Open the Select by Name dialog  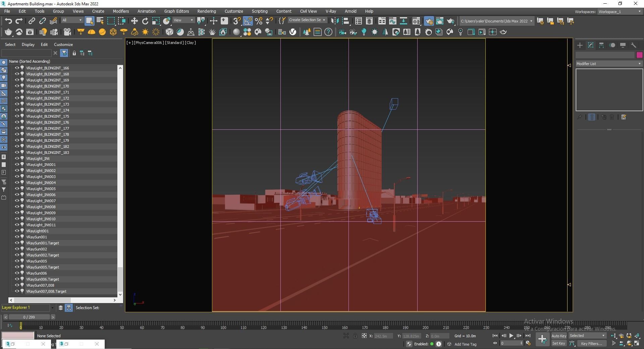[100, 21]
